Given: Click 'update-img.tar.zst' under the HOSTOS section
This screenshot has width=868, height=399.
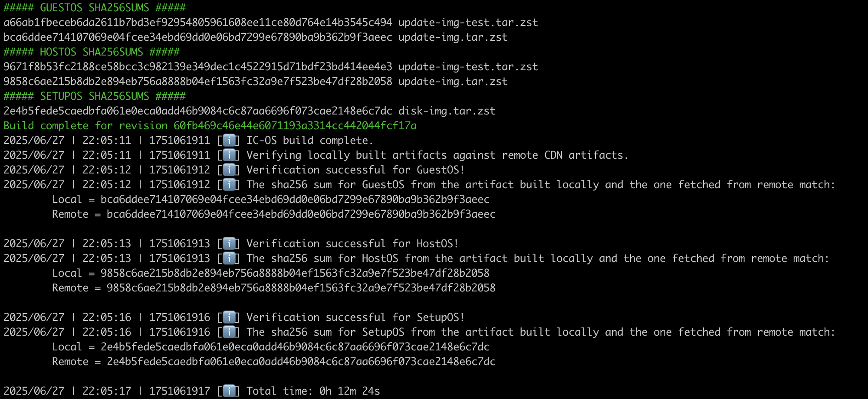Looking at the screenshot, I should [x=453, y=82].
